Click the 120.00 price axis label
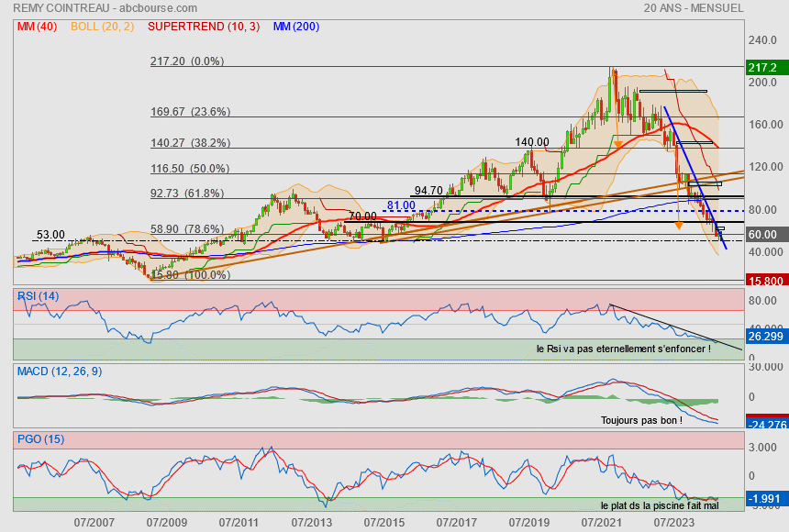The image size is (789, 532). pyautogui.click(x=765, y=167)
